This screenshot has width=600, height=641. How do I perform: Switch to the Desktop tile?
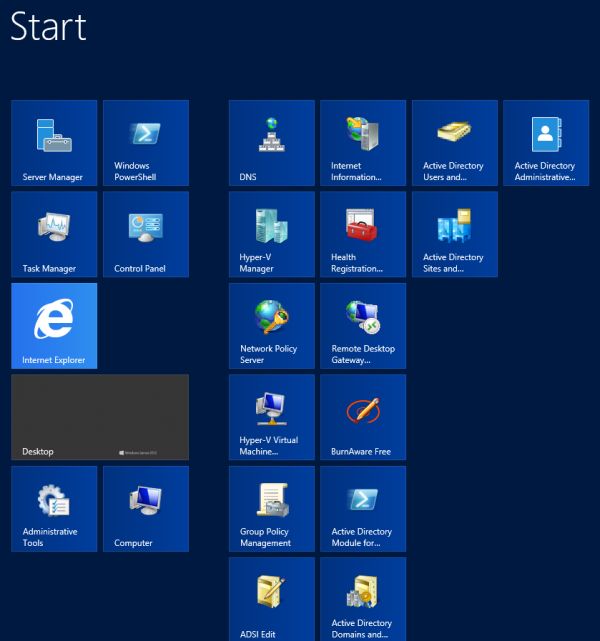tap(100, 417)
